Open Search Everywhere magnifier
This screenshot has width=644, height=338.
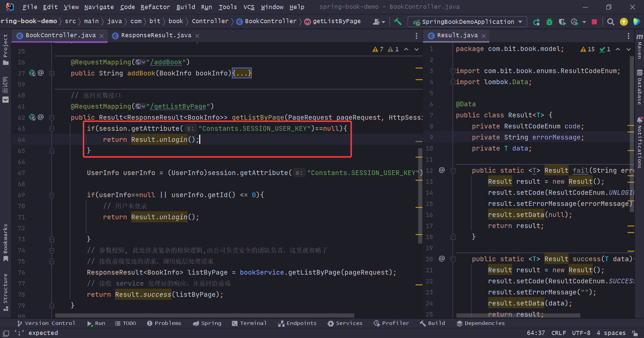611,22
